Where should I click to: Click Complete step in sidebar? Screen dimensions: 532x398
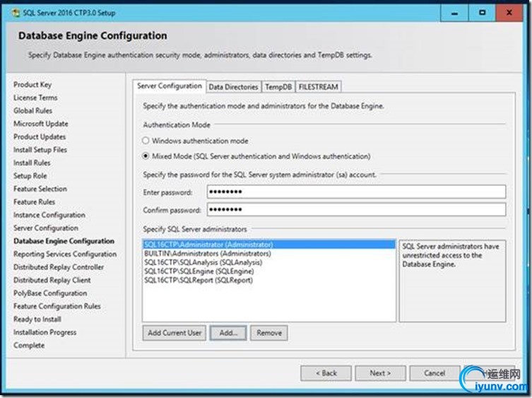pos(29,346)
